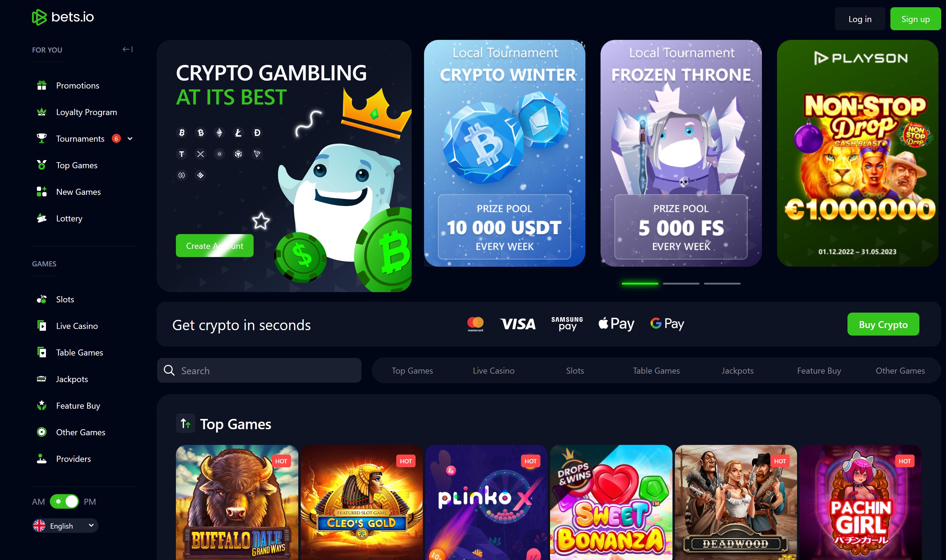This screenshot has width=946, height=560.
Task: Select the Feature Buy category tab
Action: click(819, 371)
